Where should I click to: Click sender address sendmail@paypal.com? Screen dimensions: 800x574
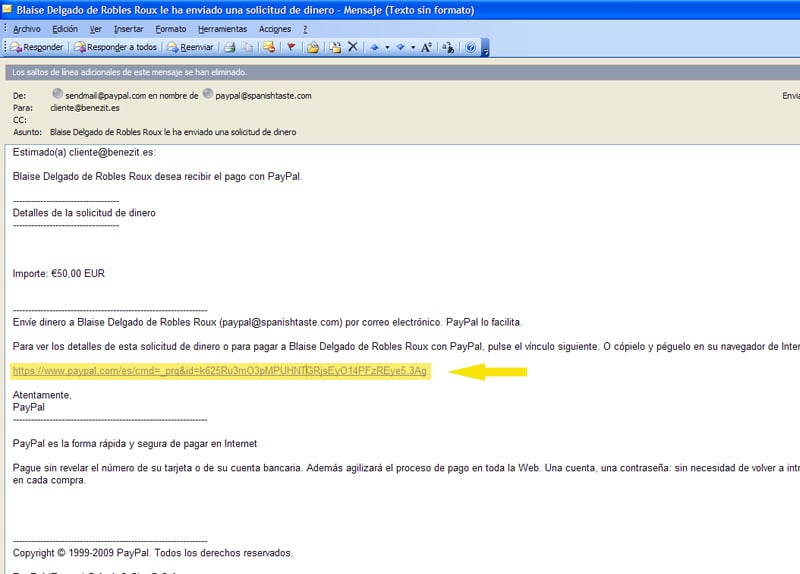[106, 95]
